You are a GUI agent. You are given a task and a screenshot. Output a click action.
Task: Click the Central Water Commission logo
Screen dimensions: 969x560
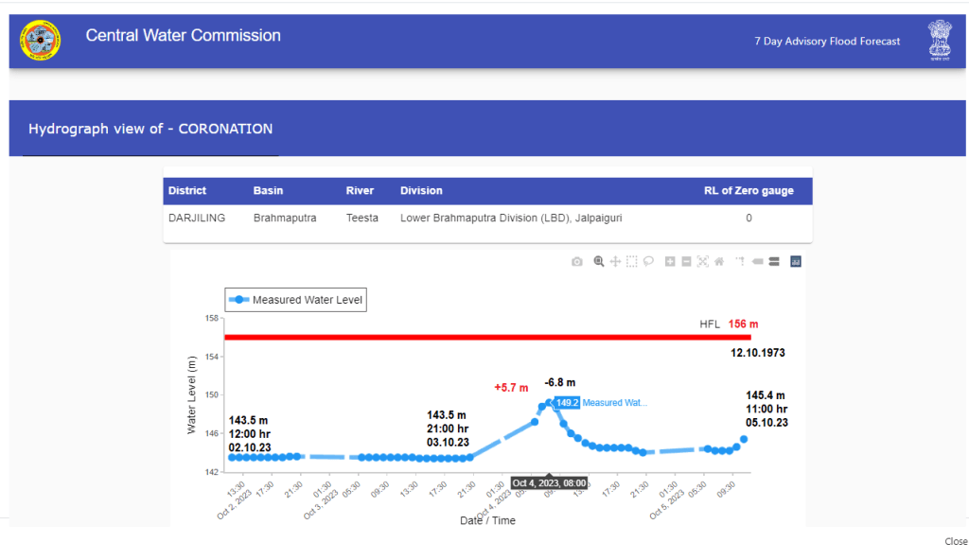40,40
